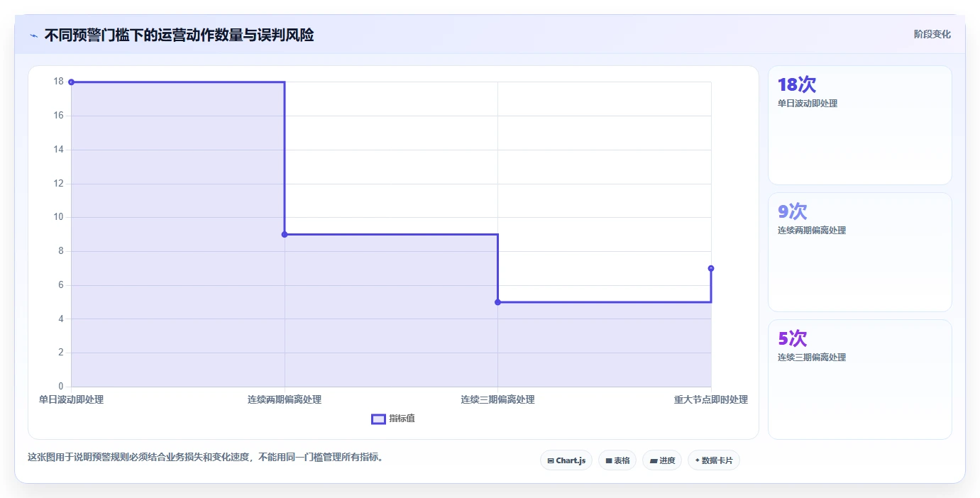Click x-axis label 连续两期偏离处理
Viewport: 980px width, 498px height.
tap(285, 399)
